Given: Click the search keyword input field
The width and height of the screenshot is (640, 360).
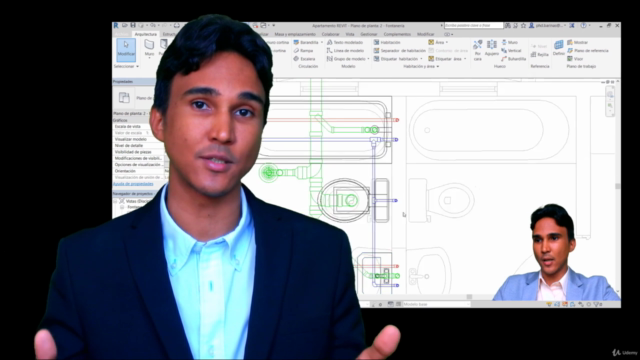Looking at the screenshot, I should 473,25.
